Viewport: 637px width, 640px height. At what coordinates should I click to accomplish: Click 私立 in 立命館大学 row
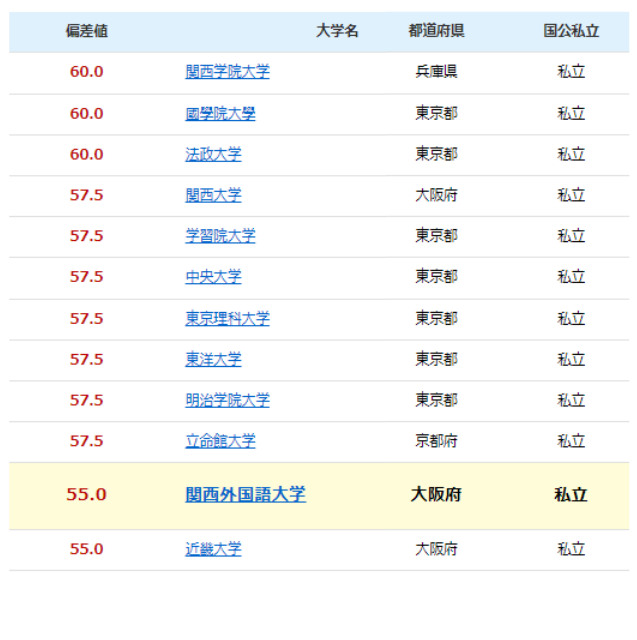tap(571, 441)
